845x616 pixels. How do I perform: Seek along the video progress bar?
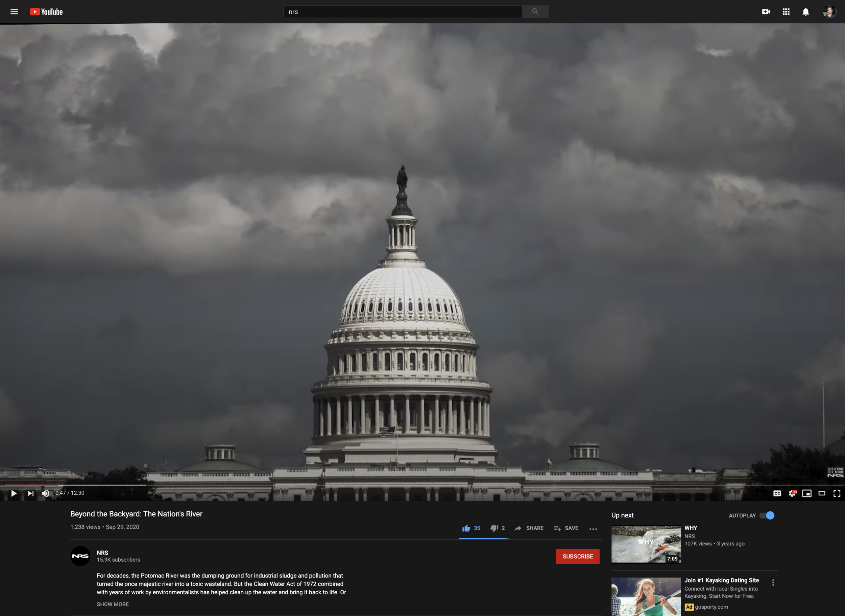pos(422,485)
